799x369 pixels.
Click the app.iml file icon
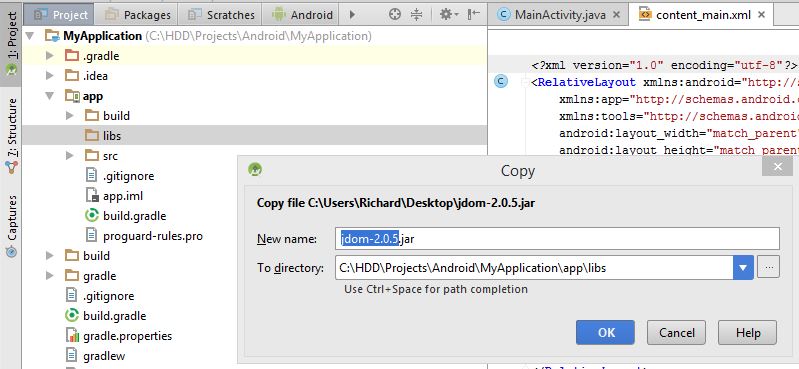tap(92, 196)
